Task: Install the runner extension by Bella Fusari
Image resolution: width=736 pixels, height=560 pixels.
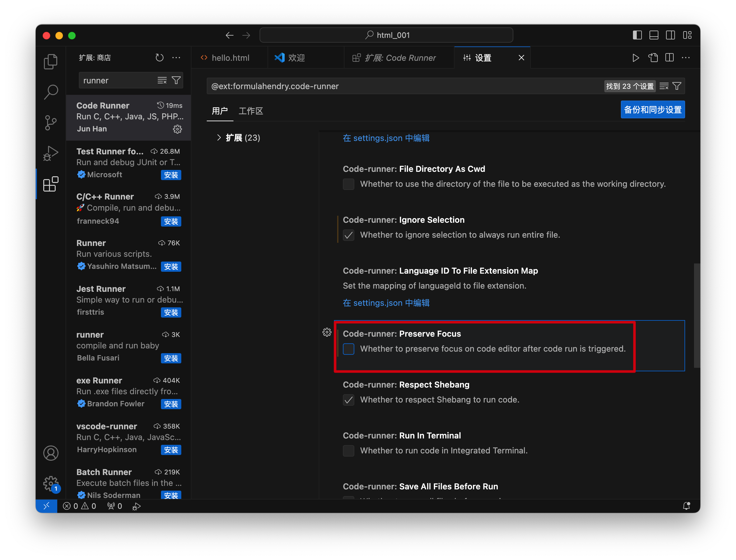Action: [171, 358]
